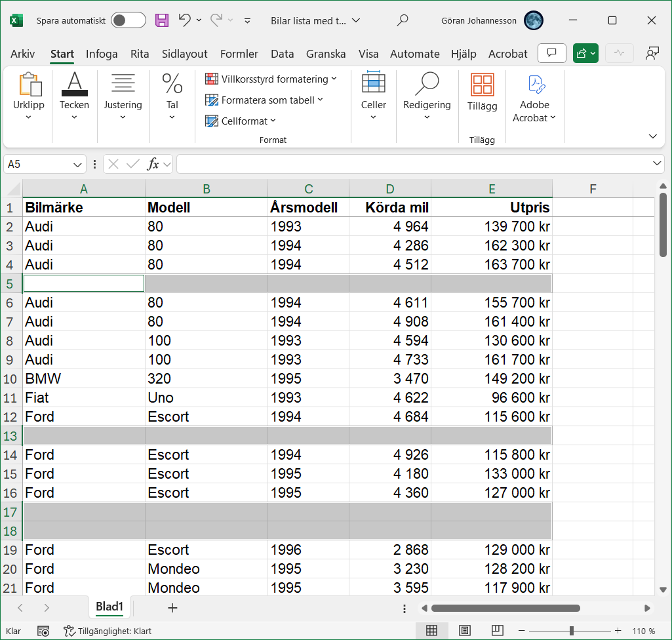Add a new sheet with plus button
This screenshot has width=672, height=640.
tap(172, 608)
